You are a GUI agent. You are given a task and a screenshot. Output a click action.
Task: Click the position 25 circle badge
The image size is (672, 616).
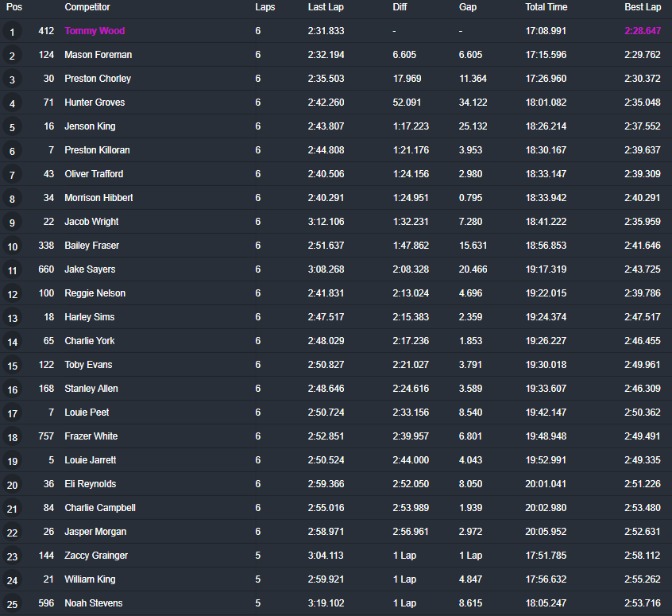click(x=12, y=605)
